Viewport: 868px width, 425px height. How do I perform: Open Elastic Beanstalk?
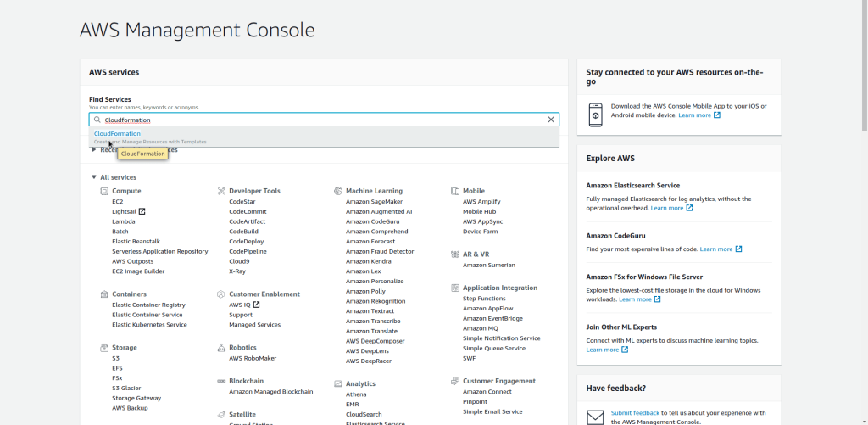click(136, 242)
